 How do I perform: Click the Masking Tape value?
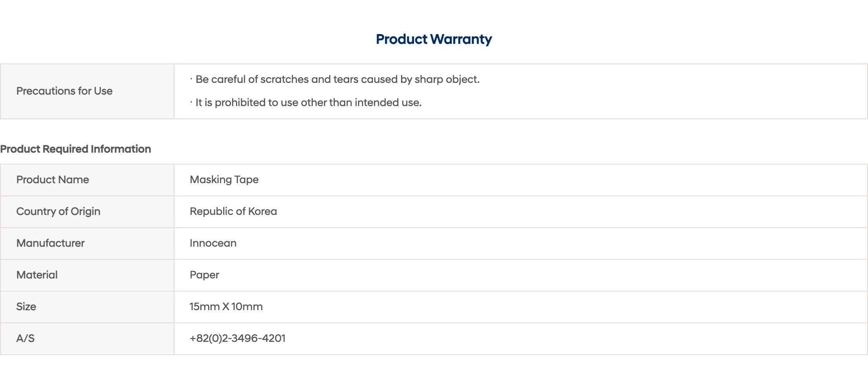224,180
